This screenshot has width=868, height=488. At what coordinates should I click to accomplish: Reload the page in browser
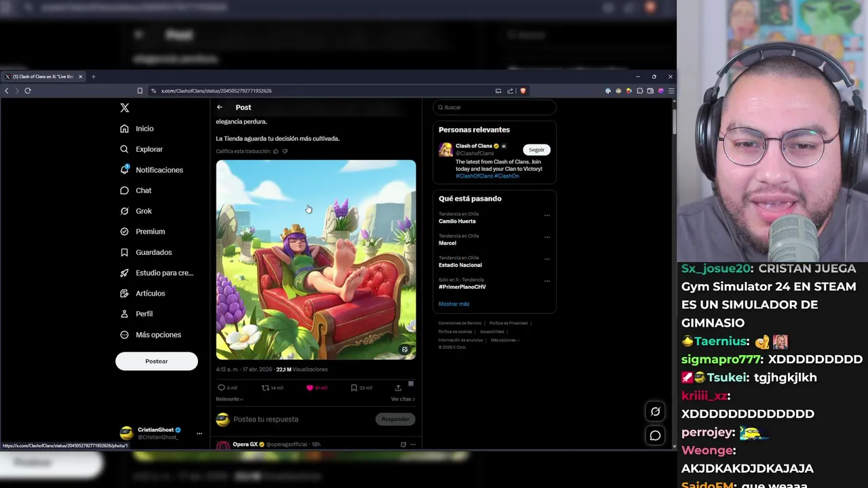point(28,91)
